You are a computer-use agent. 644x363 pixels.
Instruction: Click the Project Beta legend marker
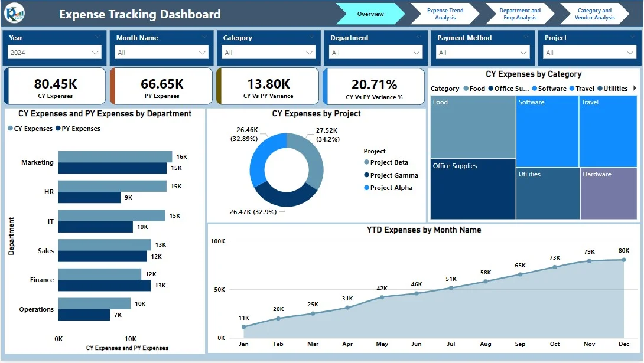coord(367,162)
